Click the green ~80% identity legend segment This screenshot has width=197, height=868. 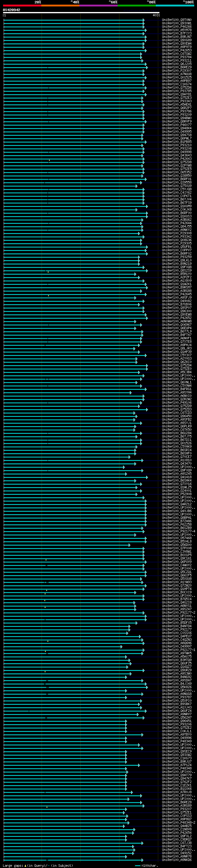[x=137, y=6]
